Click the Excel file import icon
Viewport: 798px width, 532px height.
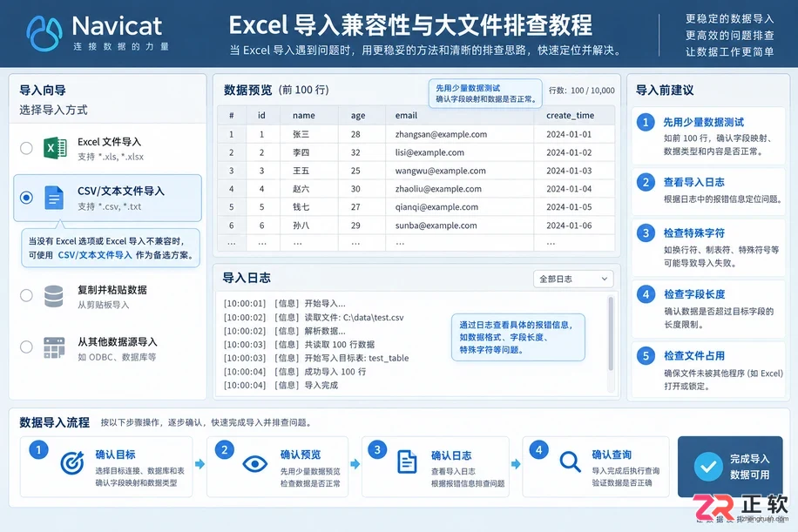[x=55, y=148]
